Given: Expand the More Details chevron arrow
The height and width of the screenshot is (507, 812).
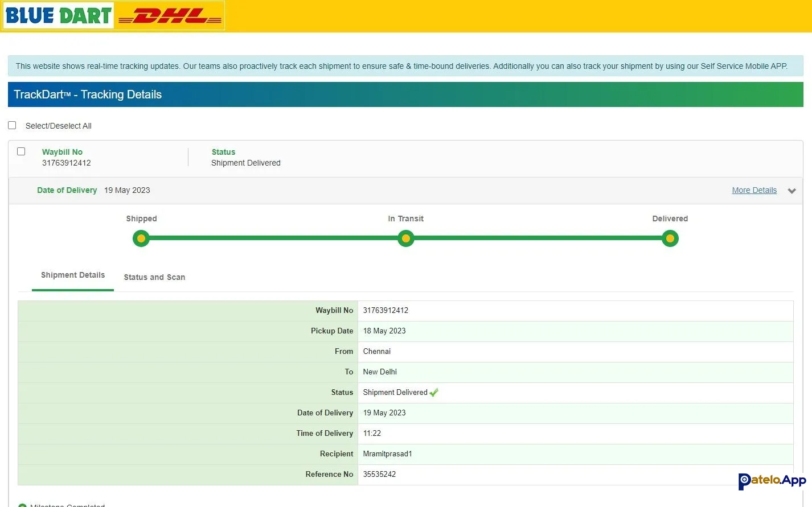Looking at the screenshot, I should (792, 191).
